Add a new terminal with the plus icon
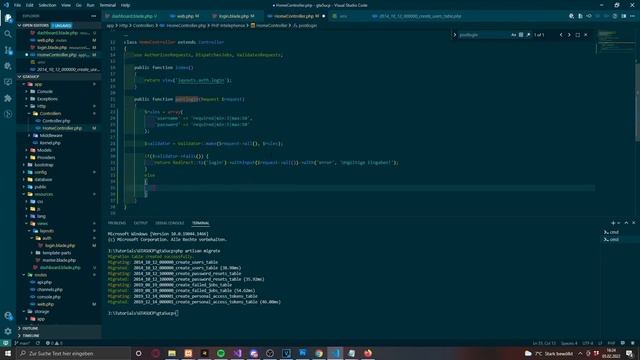The height and width of the screenshot is (360, 640). pyautogui.click(x=613, y=223)
